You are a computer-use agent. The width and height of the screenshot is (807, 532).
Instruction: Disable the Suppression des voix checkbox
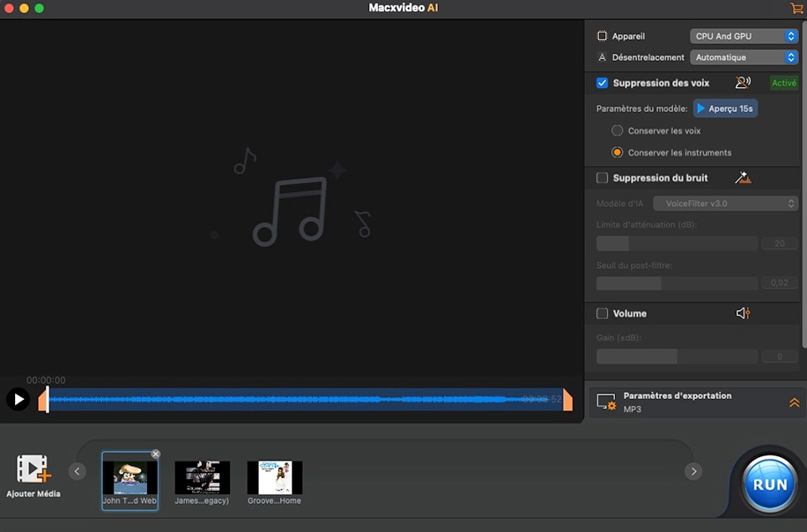(602, 82)
